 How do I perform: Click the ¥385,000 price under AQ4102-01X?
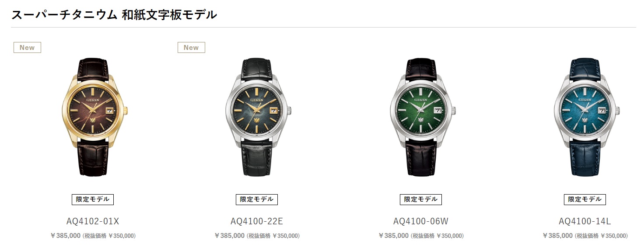click(66, 236)
